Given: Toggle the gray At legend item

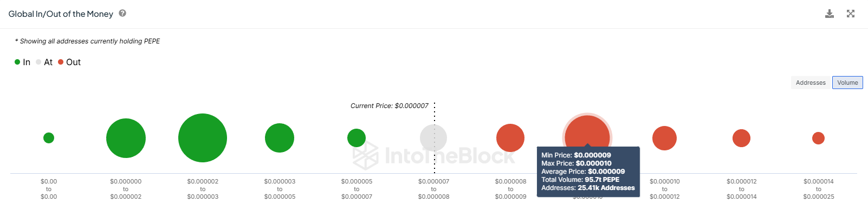Looking at the screenshot, I should pos(44,62).
